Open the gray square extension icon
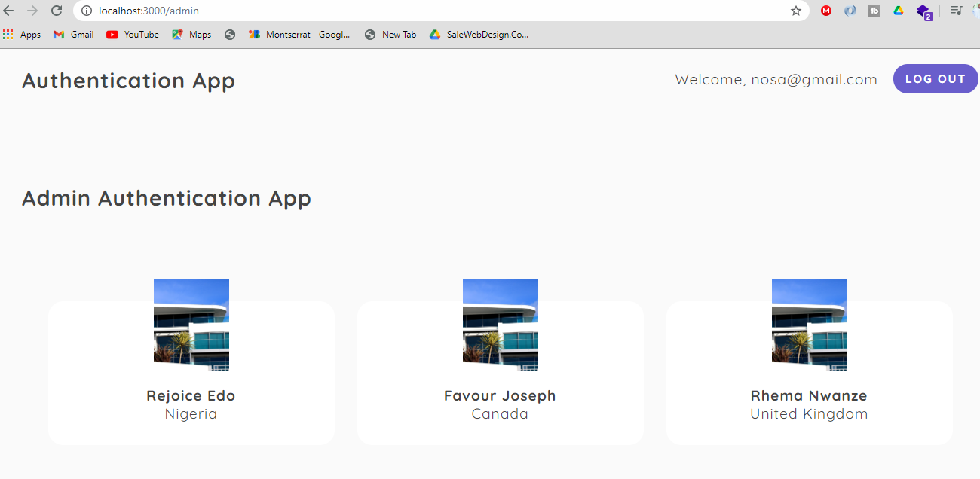Viewport: 980px width, 479px height. (874, 11)
